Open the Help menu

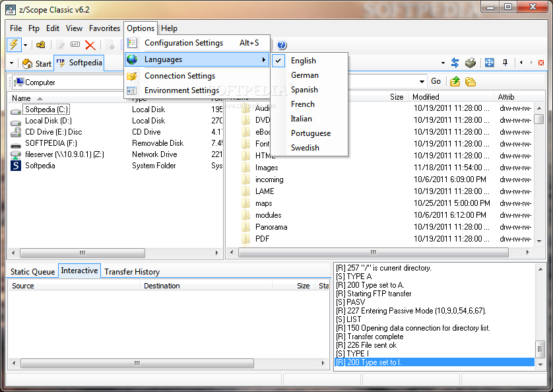point(170,28)
